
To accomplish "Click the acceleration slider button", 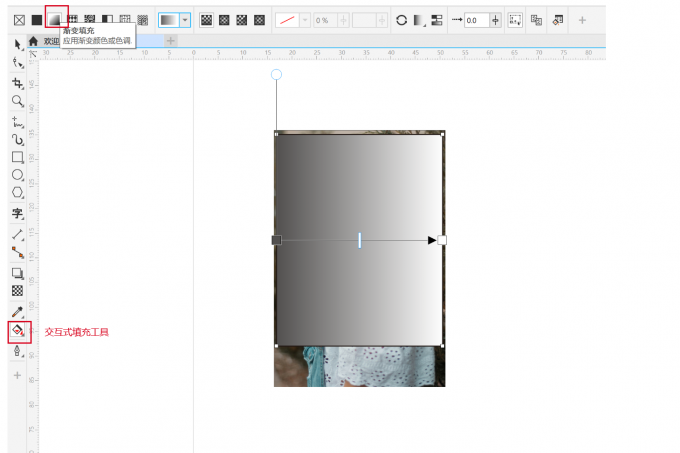I will [x=495, y=20].
